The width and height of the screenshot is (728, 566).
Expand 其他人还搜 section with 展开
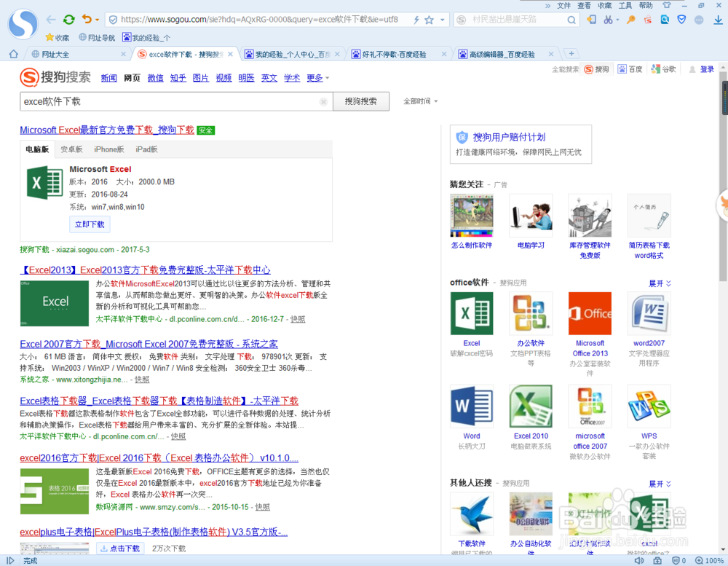(x=660, y=484)
